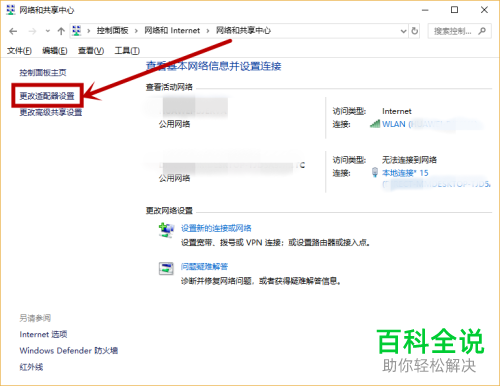Open the 编辑(E) menu
500x386 pixels.
tap(55, 51)
